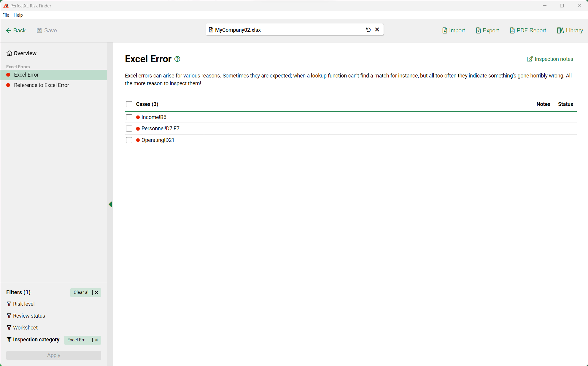Click the Personnel!D7:E7 error case
The width and height of the screenshot is (588, 366).
point(161,129)
